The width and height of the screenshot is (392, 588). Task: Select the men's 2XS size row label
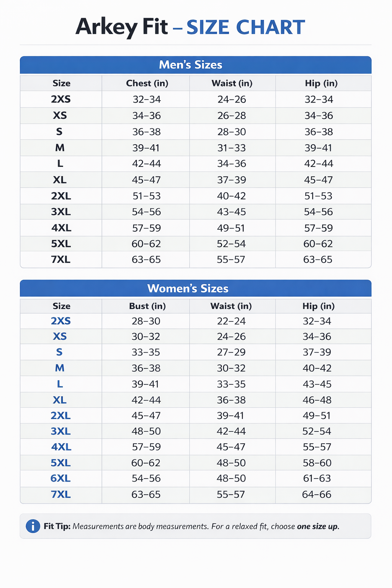pos(61,100)
